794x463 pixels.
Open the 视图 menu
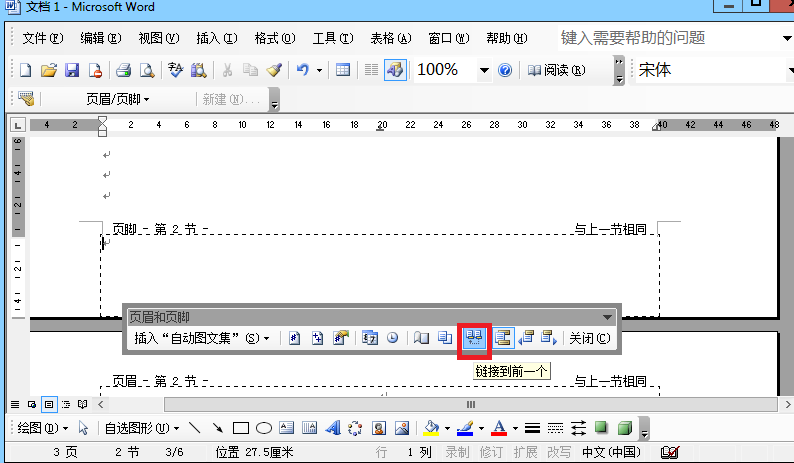158,38
